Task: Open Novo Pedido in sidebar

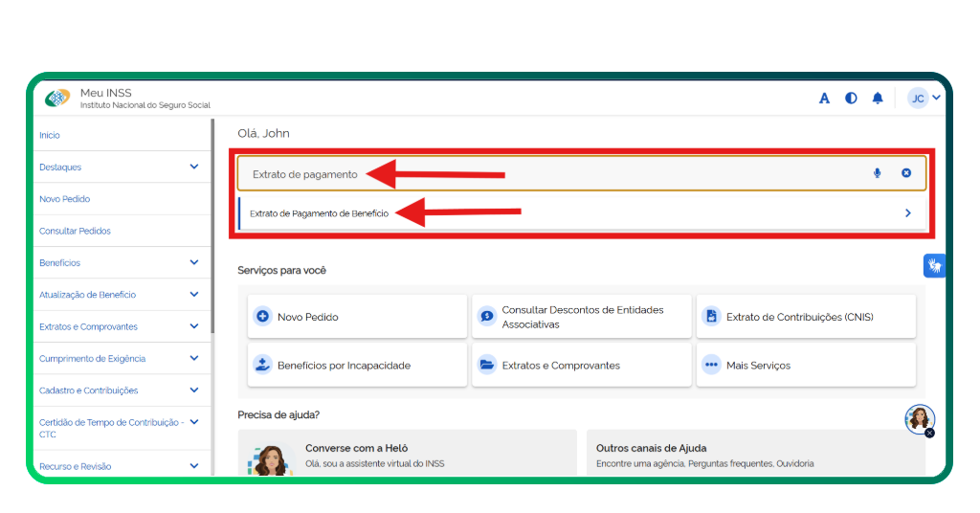Action: (x=64, y=199)
